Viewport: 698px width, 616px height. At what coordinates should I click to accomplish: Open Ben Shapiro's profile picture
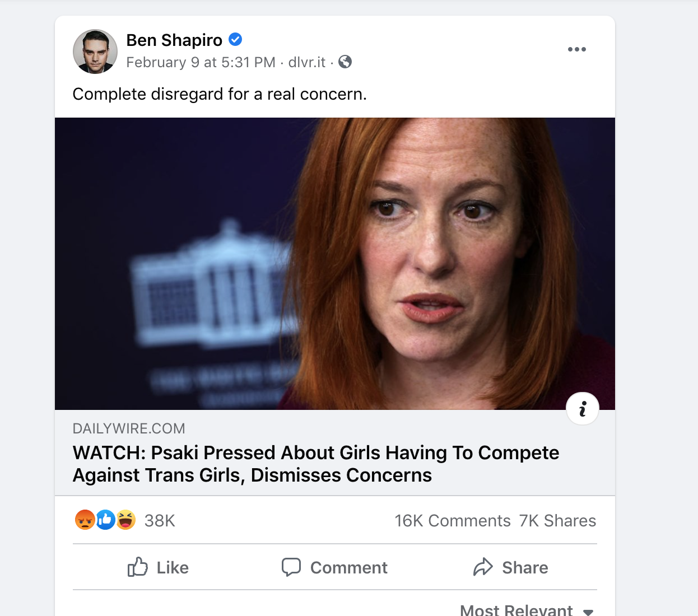click(95, 52)
